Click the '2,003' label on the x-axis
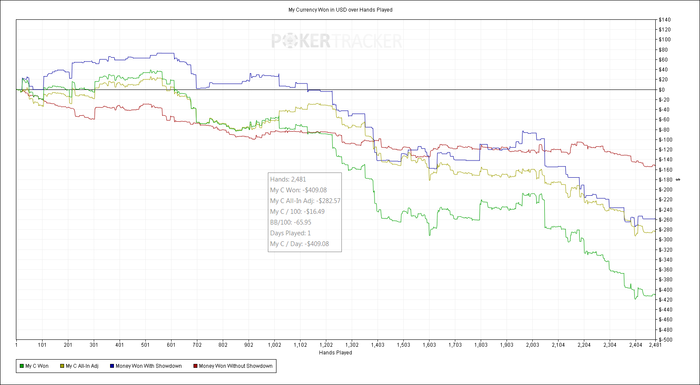 pos(532,345)
